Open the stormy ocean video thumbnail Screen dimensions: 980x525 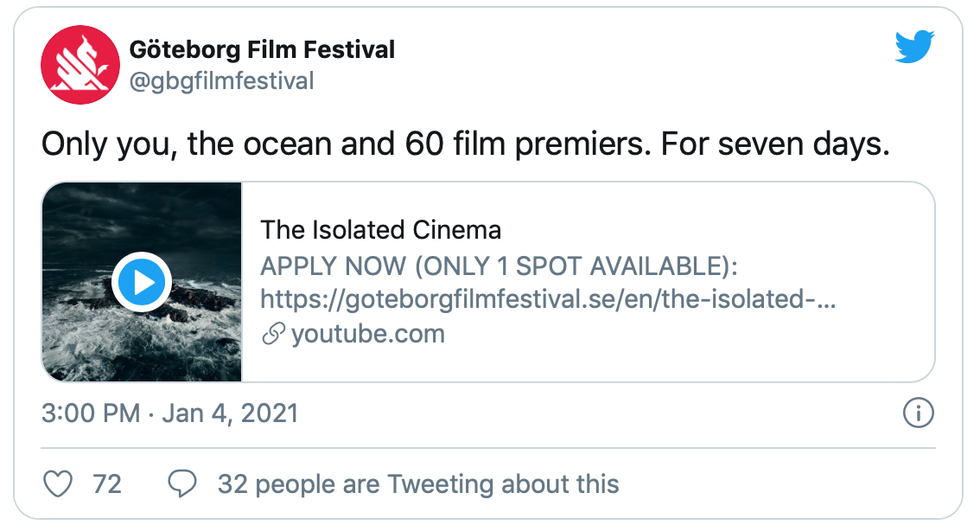(142, 282)
